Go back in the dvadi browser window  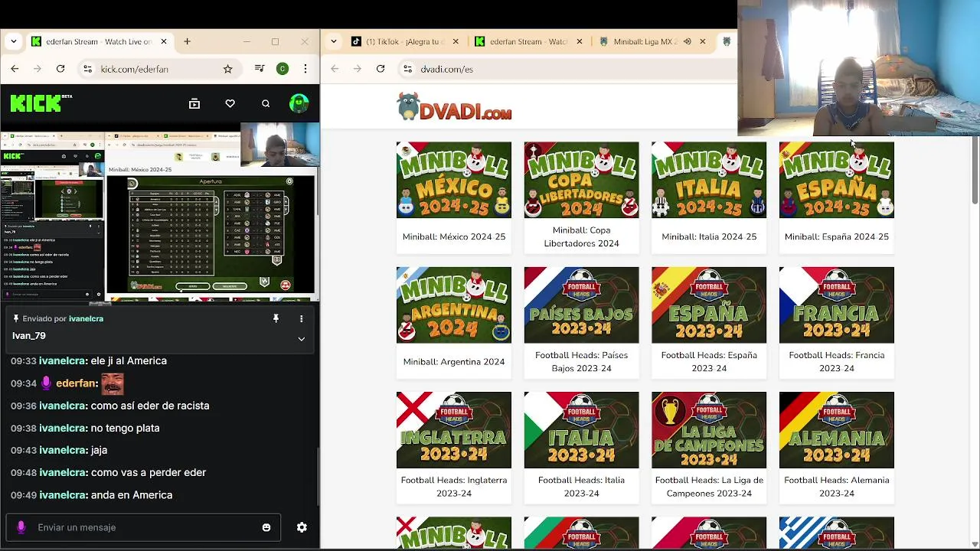(335, 69)
